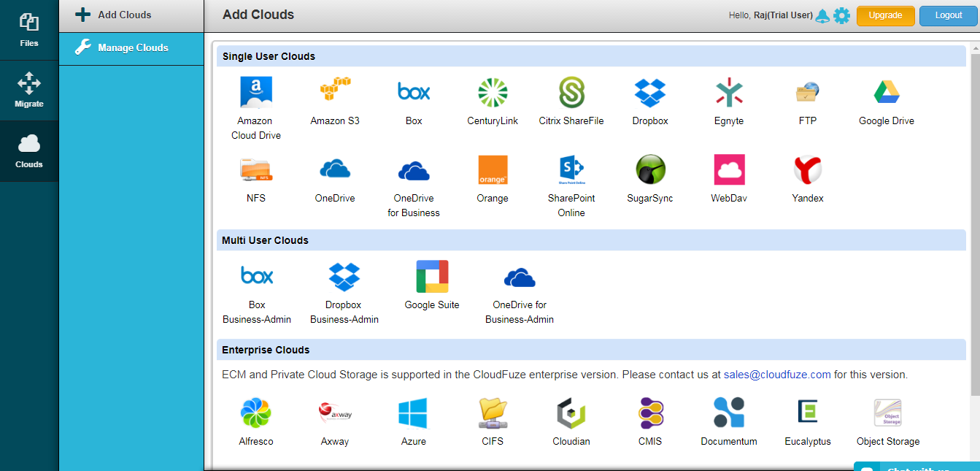
Task: Choose Citrix ShareFile cloud
Action: (571, 92)
